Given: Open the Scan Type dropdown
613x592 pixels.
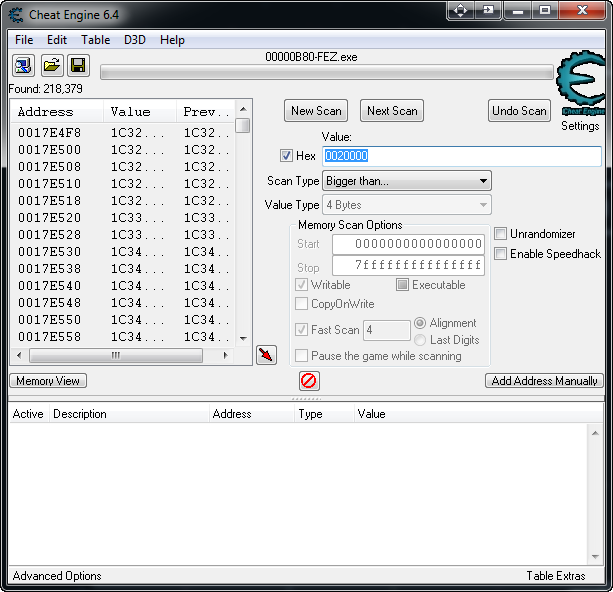Looking at the screenshot, I should click(407, 181).
